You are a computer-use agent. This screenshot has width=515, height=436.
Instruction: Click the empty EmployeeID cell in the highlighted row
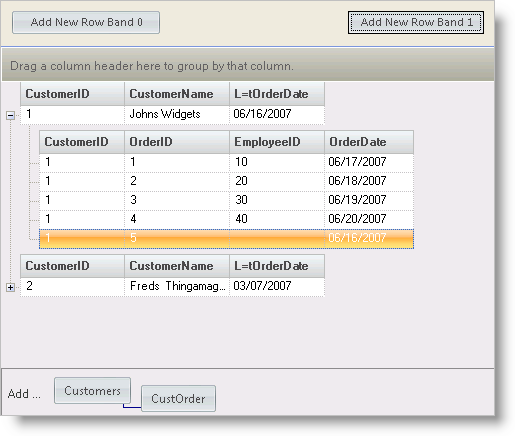277,239
